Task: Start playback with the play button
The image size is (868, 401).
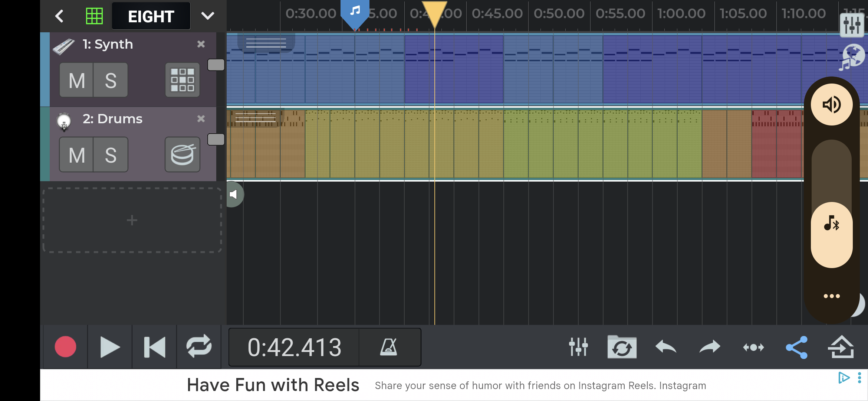Action: tap(110, 347)
